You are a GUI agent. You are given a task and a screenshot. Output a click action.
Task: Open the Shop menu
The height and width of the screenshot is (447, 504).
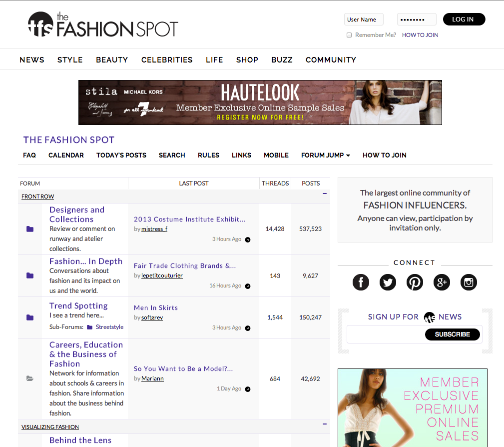(x=247, y=60)
